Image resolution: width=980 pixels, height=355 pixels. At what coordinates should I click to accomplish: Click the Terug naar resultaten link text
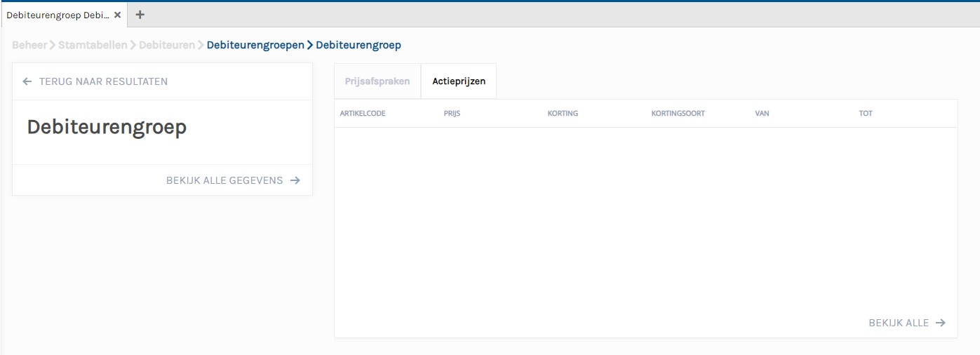[x=103, y=81]
